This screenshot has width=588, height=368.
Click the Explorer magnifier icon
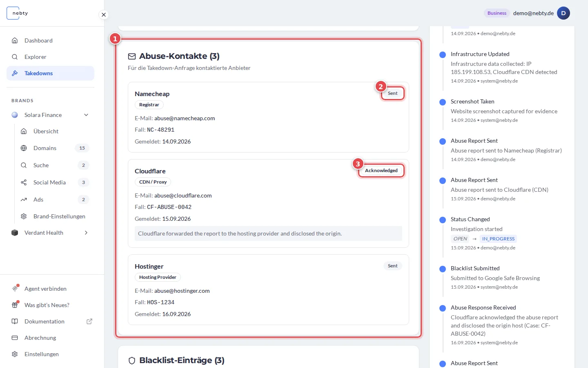point(15,57)
